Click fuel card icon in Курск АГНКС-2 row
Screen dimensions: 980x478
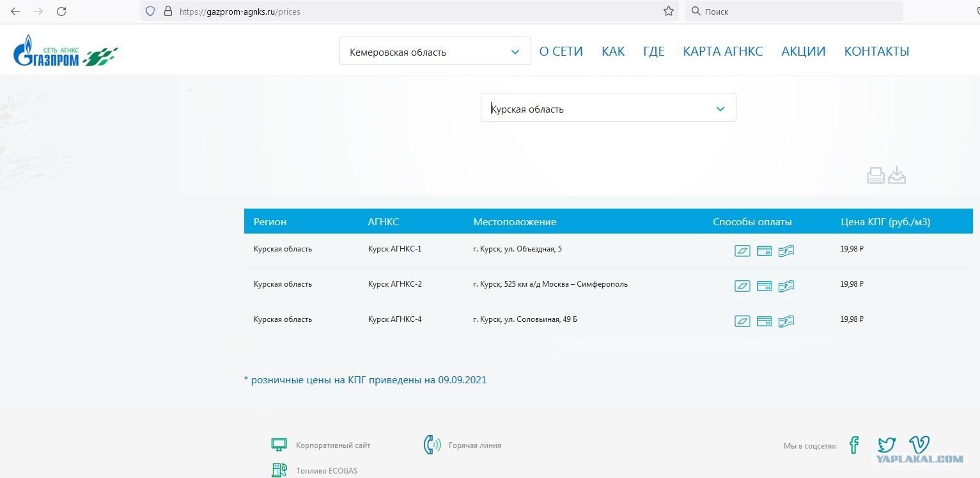742,286
